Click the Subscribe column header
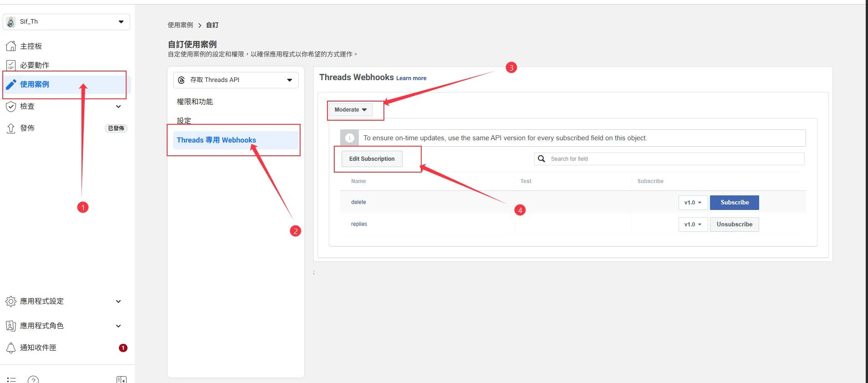The image size is (868, 383). pyautogui.click(x=650, y=181)
